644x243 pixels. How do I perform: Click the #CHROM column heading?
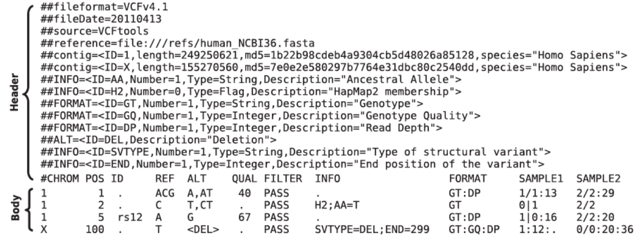click(x=59, y=179)
